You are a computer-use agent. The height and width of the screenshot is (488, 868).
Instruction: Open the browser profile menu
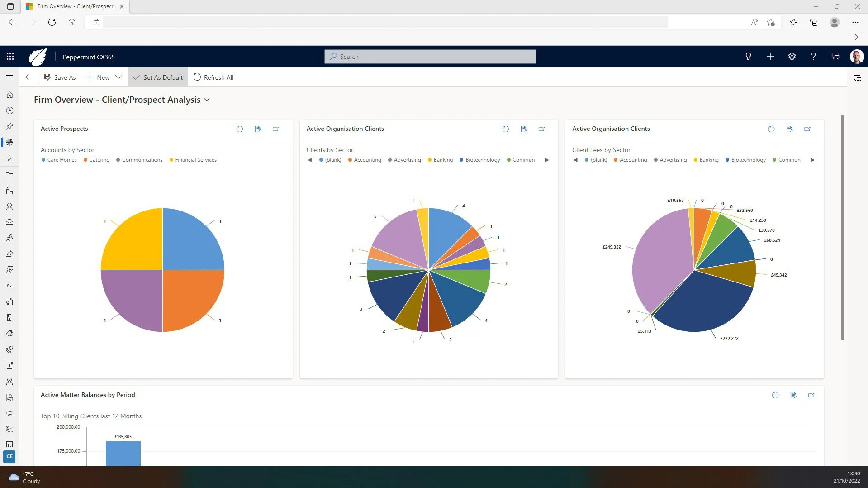[x=834, y=22]
